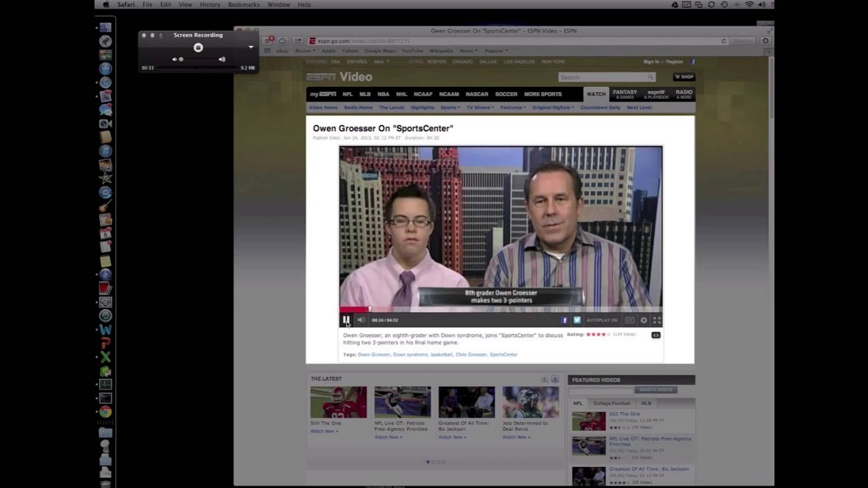
Task: Open Safari menu
Action: click(125, 5)
